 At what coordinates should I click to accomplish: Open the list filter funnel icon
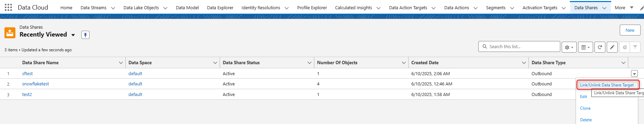pos(635,47)
